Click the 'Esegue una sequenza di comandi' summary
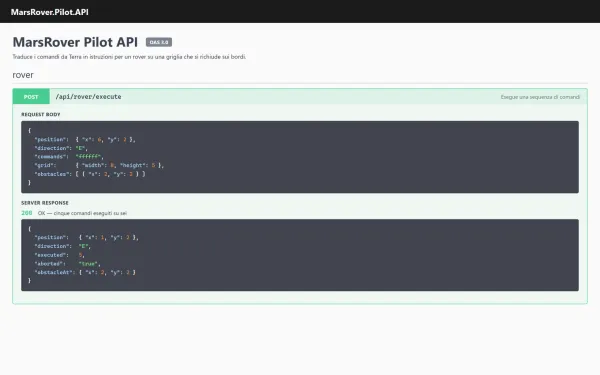The image size is (600, 375). (540, 97)
